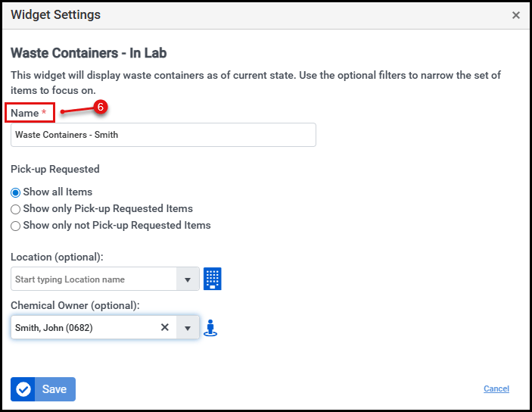Click the red step 6 marker
This screenshot has height=412, width=532.
[99, 108]
